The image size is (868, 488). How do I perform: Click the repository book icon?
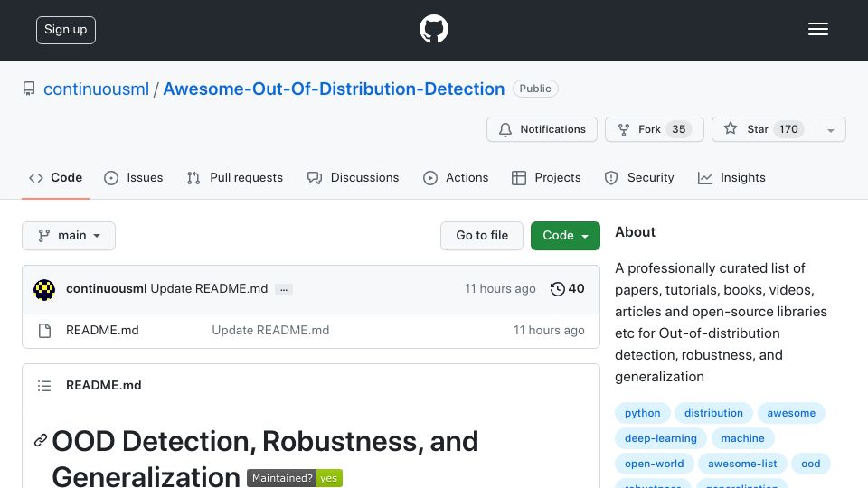click(x=29, y=89)
